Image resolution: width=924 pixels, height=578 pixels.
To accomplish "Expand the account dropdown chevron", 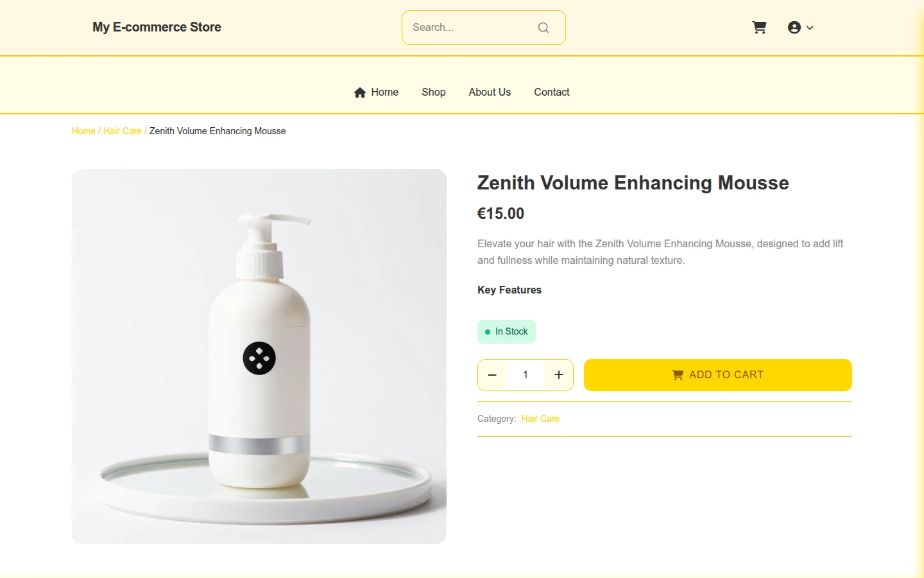I will coord(810,28).
